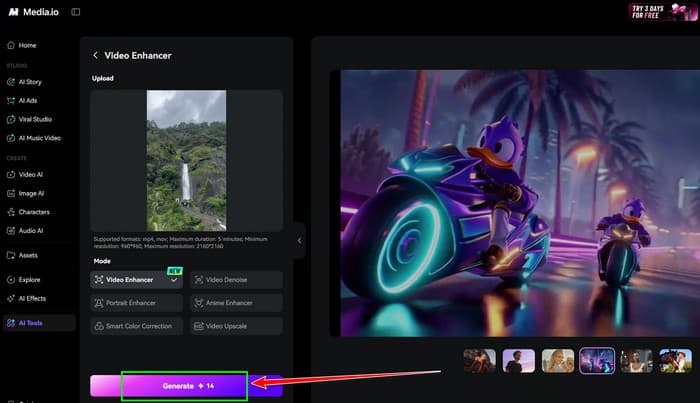Click the Assets folder icon
Image resolution: width=700 pixels, height=403 pixels.
pyautogui.click(x=11, y=255)
